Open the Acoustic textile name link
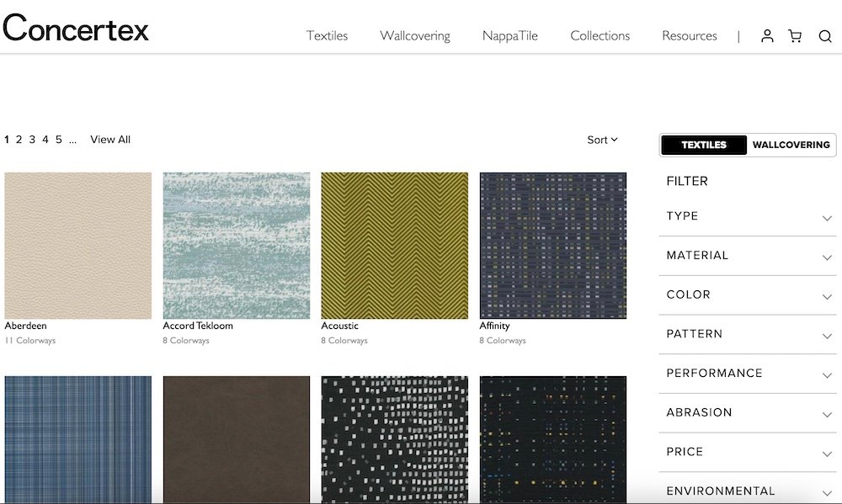Image resolution: width=842 pixels, height=504 pixels. 339,326
